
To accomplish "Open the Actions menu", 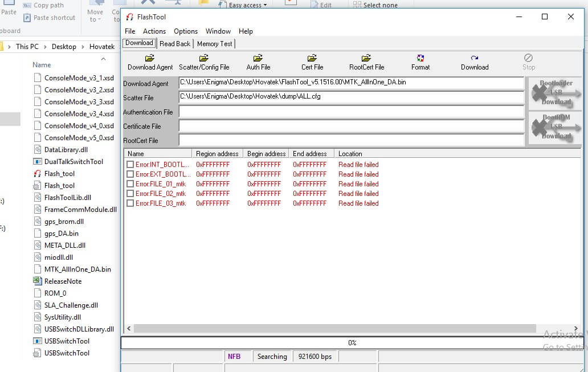I will click(x=154, y=31).
